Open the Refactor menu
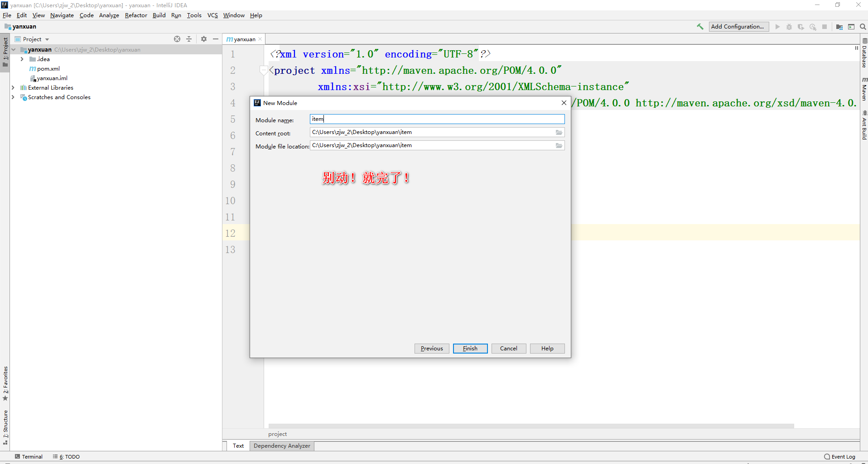This screenshot has height=464, width=868. (x=136, y=15)
